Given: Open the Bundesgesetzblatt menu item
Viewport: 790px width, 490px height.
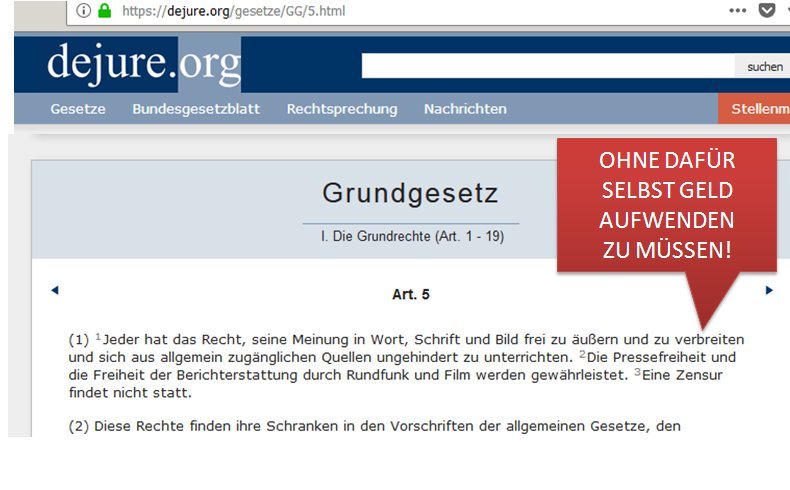Looking at the screenshot, I should (196, 109).
